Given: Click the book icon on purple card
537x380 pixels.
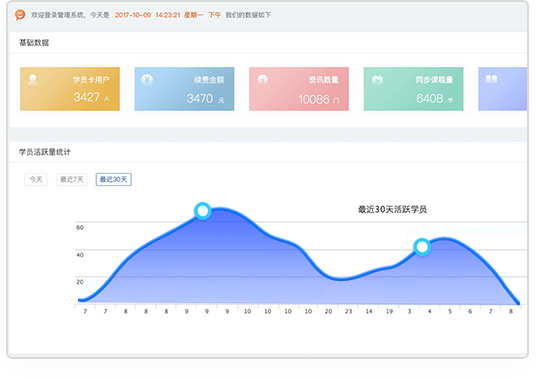Looking at the screenshot, I should [491, 79].
